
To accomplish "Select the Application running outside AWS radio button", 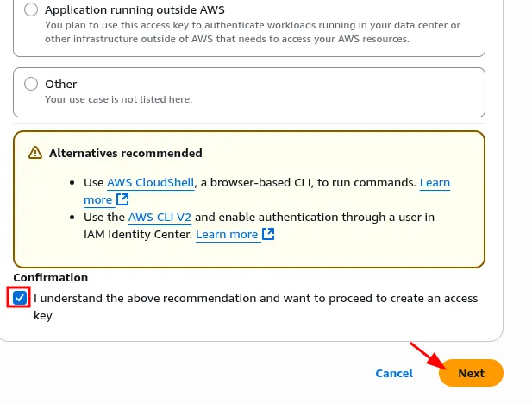I will [x=31, y=10].
